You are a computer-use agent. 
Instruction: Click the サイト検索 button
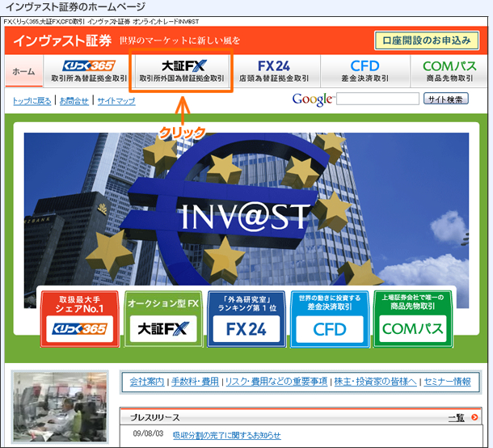[x=446, y=99]
